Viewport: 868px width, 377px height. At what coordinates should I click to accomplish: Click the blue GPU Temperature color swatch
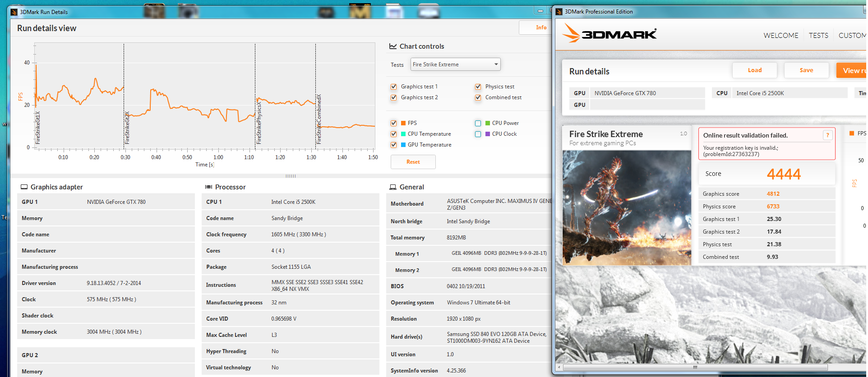coord(403,145)
